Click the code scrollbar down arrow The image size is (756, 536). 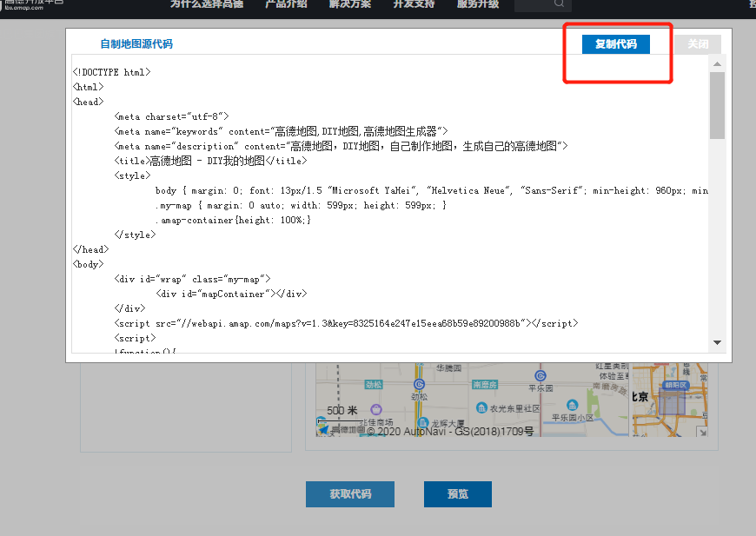click(x=717, y=343)
